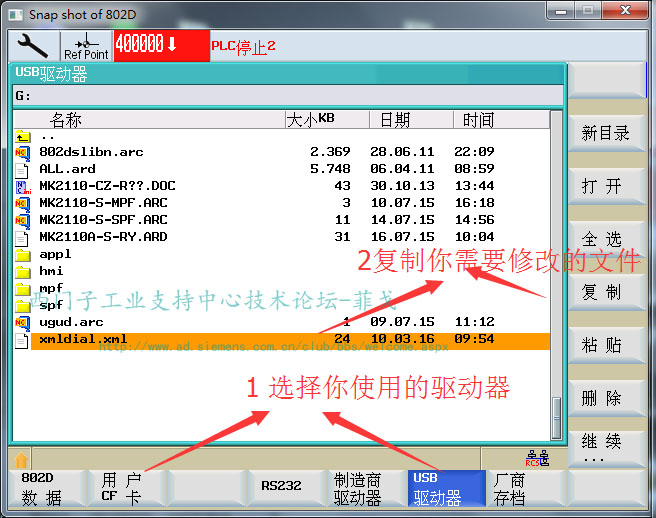This screenshot has width=656, height=518.
Task: Select the hmi folder name
Action: (x=51, y=272)
